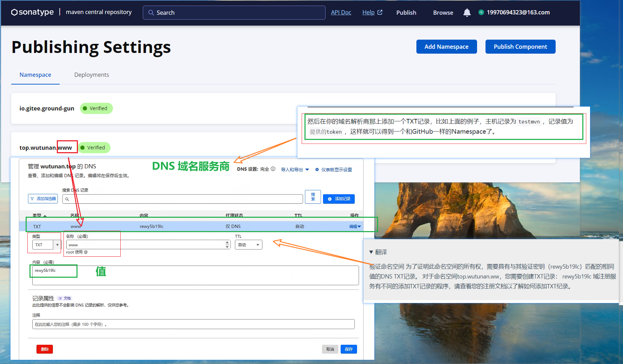
Task: Click the name field stepper arrows
Action: click(x=227, y=245)
